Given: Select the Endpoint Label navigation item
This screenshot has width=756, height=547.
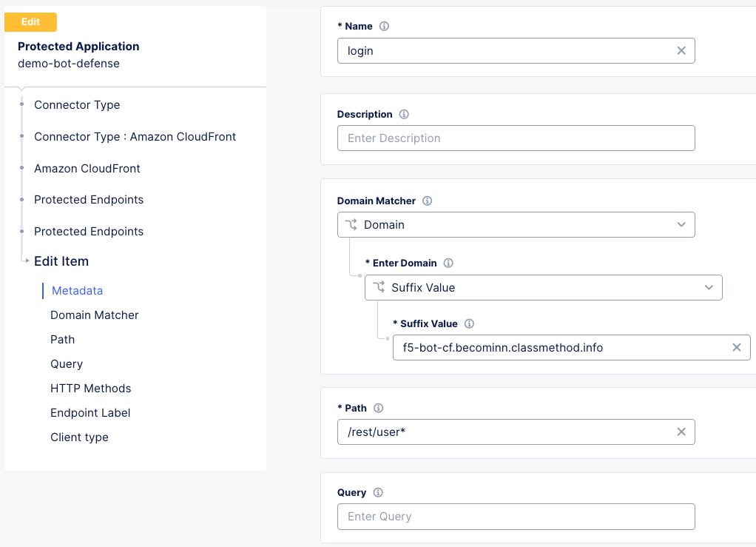Looking at the screenshot, I should pyautogui.click(x=90, y=412).
